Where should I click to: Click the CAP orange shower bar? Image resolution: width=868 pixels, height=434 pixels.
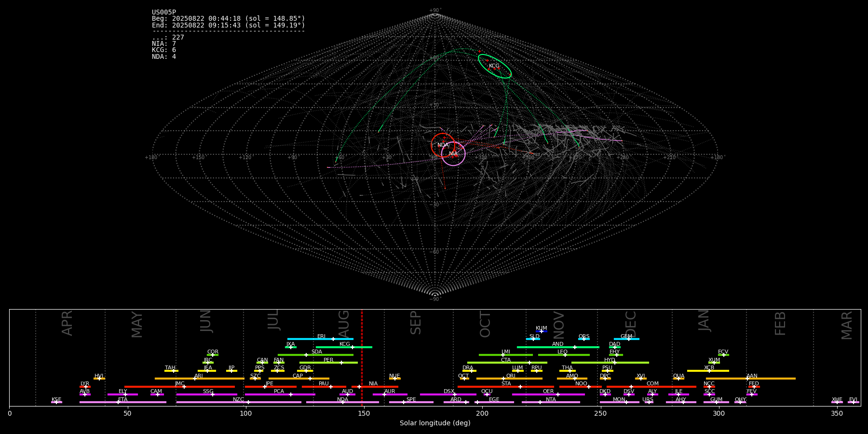(299, 379)
